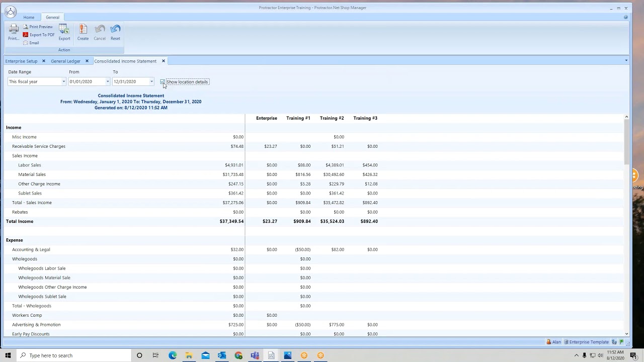Screen dimensions: 644x362
Task: Close the General Ledger tab
Action: pyautogui.click(x=87, y=61)
